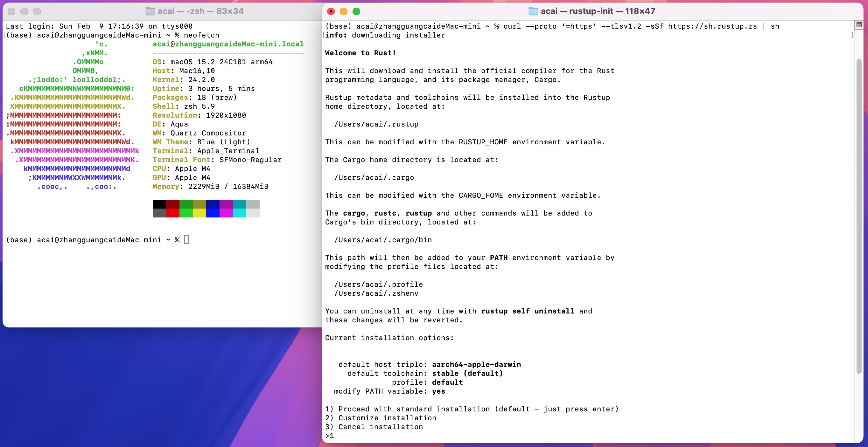Click the vertical scrollbar in rustup-init terminal
This screenshot has height=447, width=868.
(858, 216)
